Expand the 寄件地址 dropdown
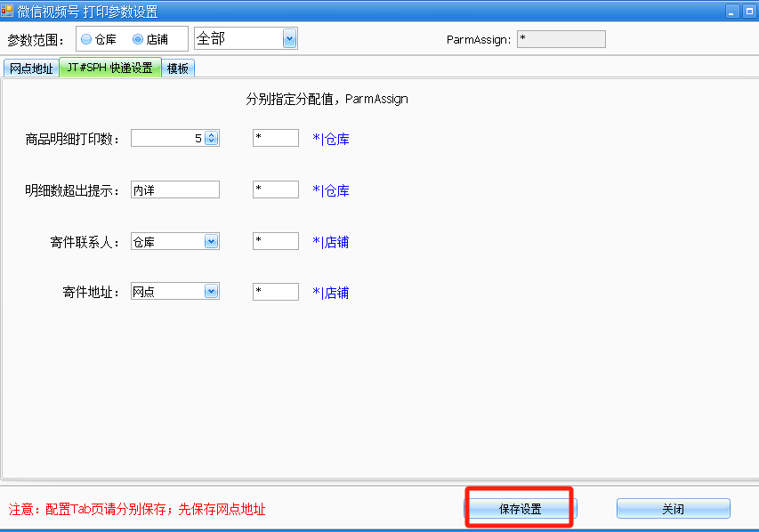 (x=212, y=292)
